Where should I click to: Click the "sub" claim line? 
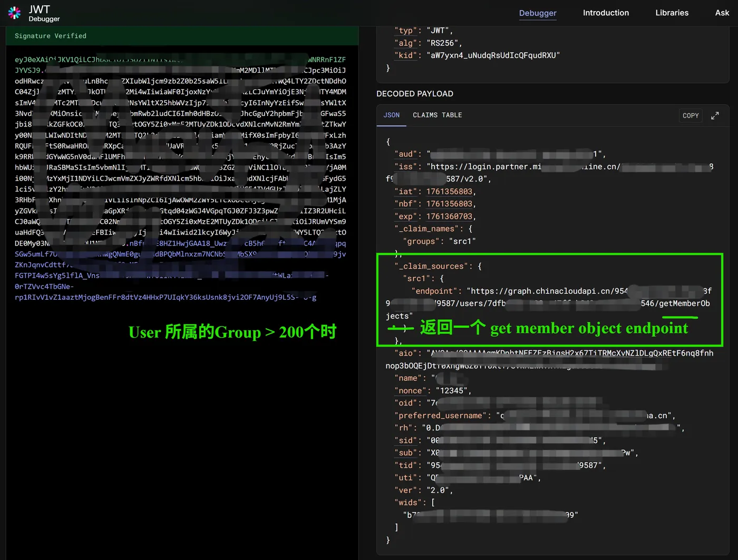click(516, 453)
